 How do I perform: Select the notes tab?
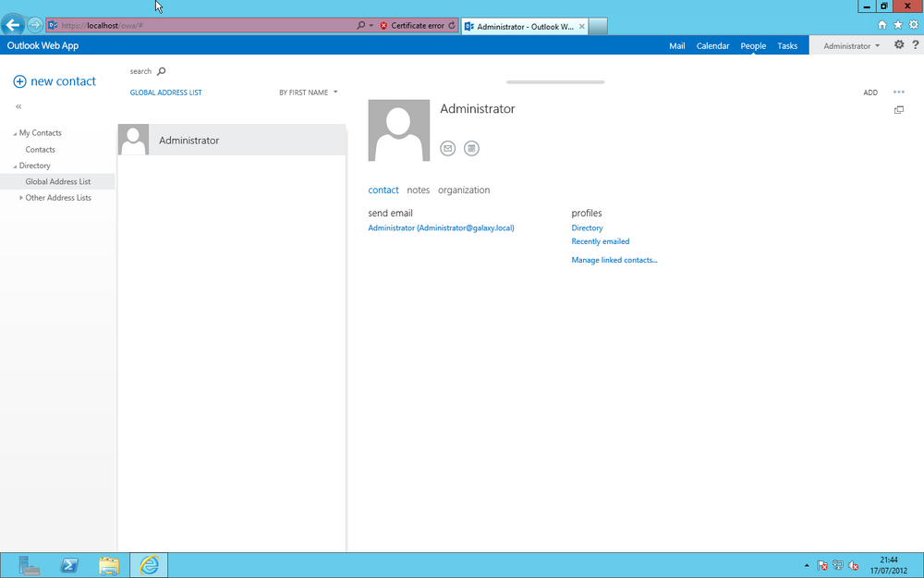tap(418, 190)
